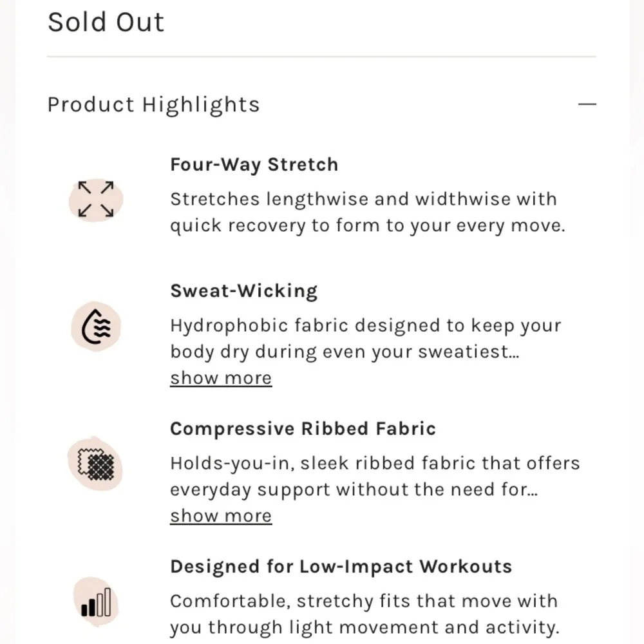Select the Designed for Low-Impact Workouts heading
Image resolution: width=644 pixels, height=644 pixels.
341,567
